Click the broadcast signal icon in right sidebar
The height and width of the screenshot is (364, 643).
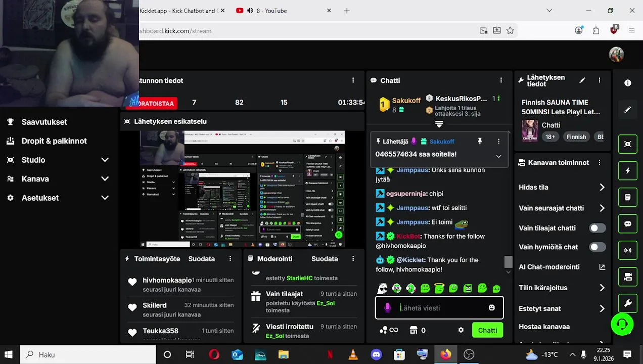(x=628, y=250)
